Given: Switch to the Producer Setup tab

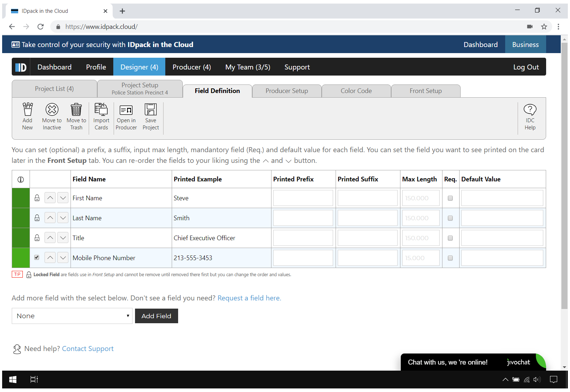Looking at the screenshot, I should [x=287, y=91].
